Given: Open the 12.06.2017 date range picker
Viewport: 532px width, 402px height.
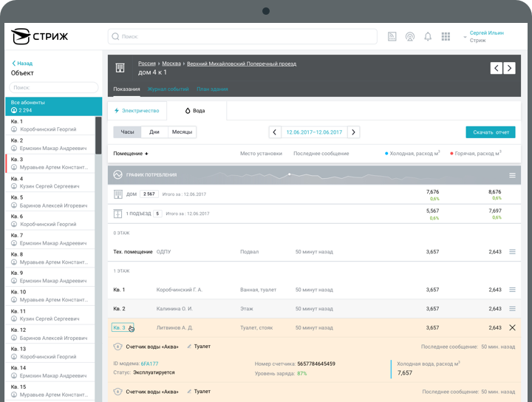Looking at the screenshot, I should [x=314, y=132].
